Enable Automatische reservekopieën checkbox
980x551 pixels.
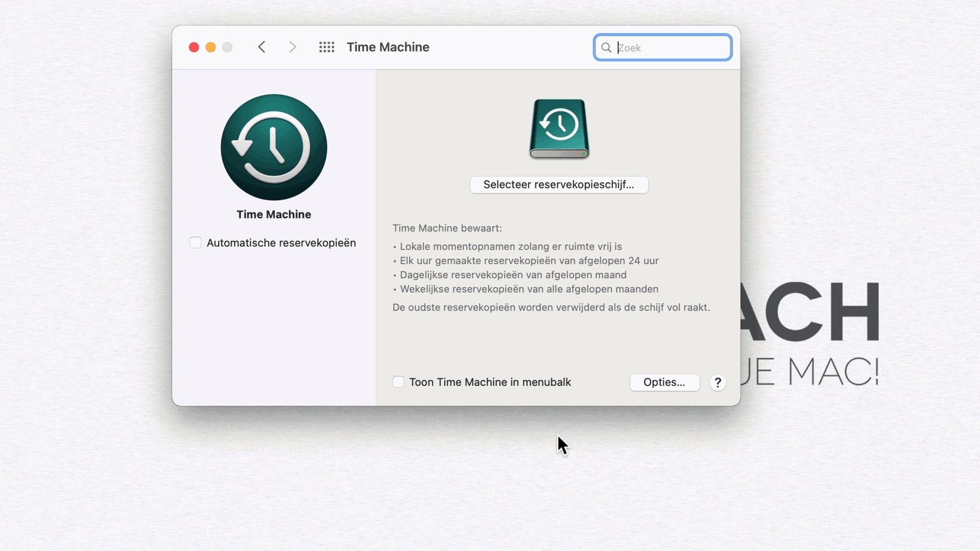195,242
